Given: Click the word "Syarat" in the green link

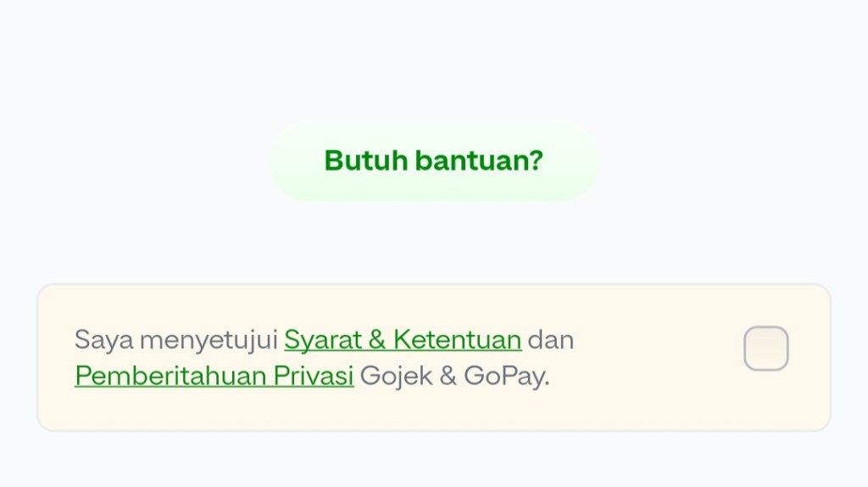Looking at the screenshot, I should [323, 340].
